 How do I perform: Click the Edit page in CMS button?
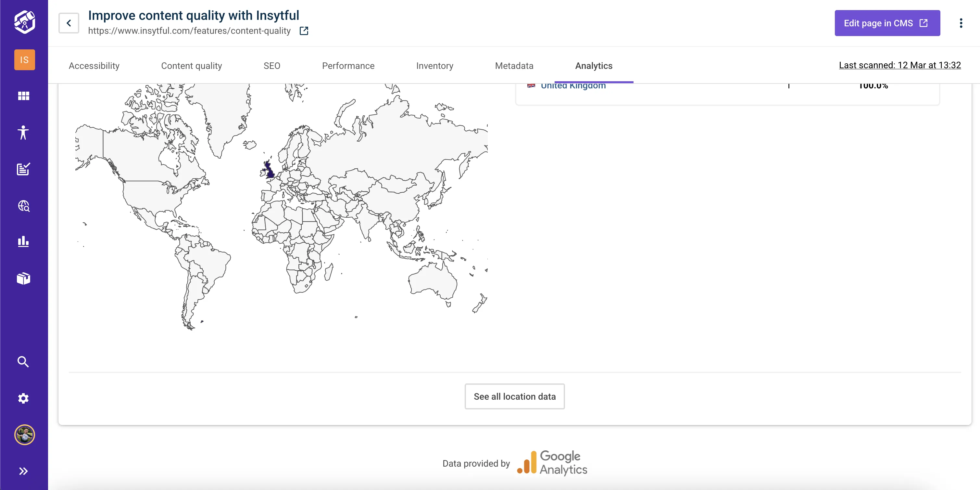click(x=887, y=23)
